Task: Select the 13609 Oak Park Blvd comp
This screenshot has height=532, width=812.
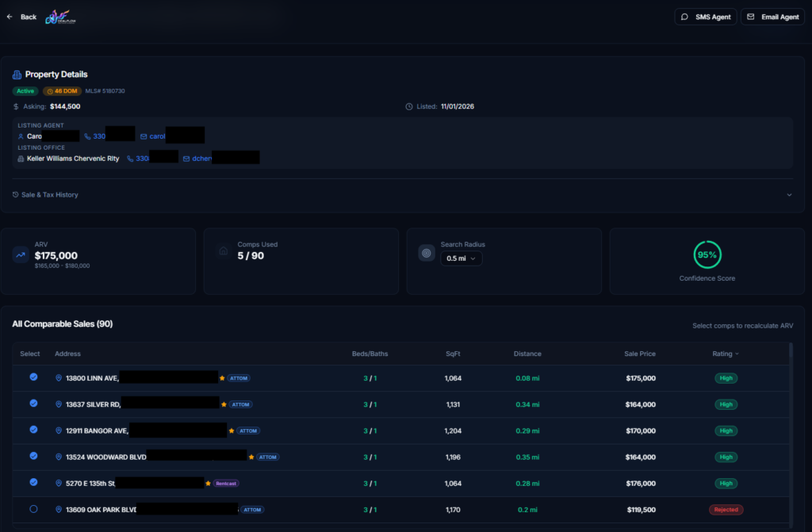Action: coord(33,509)
